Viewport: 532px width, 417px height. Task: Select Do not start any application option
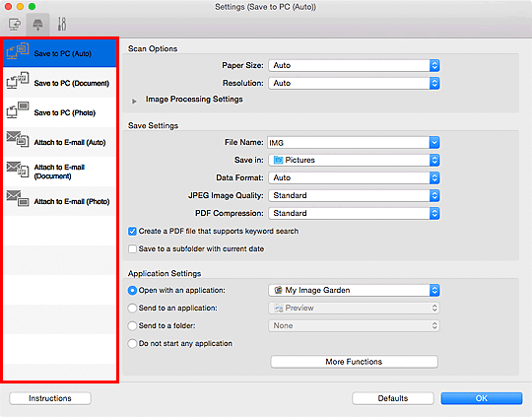pyautogui.click(x=132, y=343)
